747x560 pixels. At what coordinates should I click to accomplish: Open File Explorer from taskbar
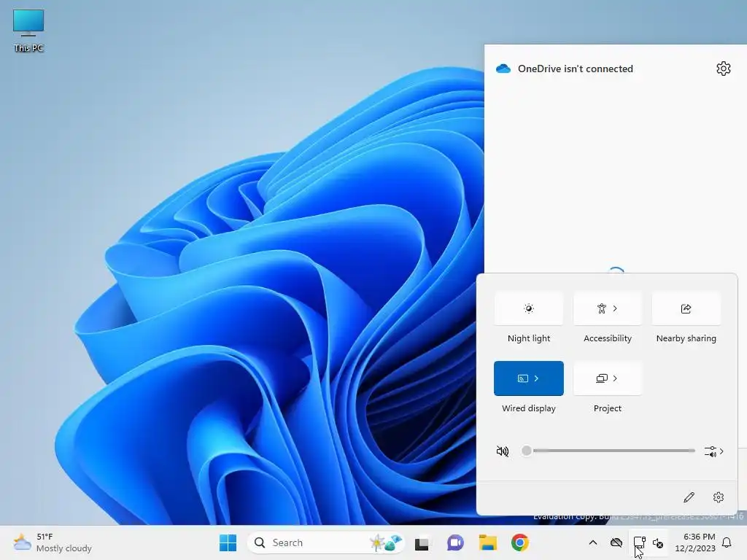(x=488, y=542)
